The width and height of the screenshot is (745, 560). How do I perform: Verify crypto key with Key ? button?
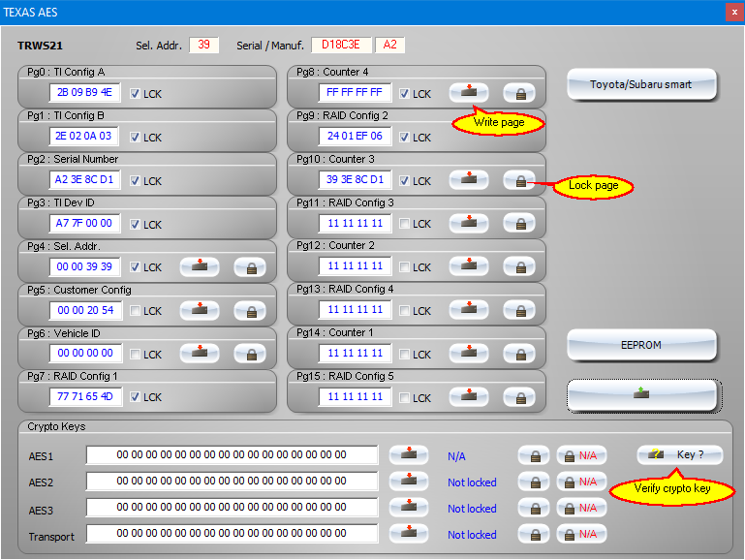pos(679,454)
